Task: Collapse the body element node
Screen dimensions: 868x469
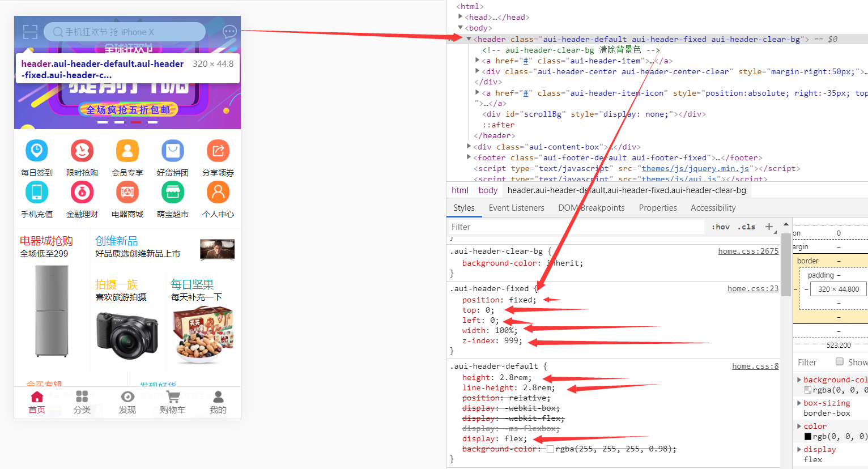Action: [461, 28]
